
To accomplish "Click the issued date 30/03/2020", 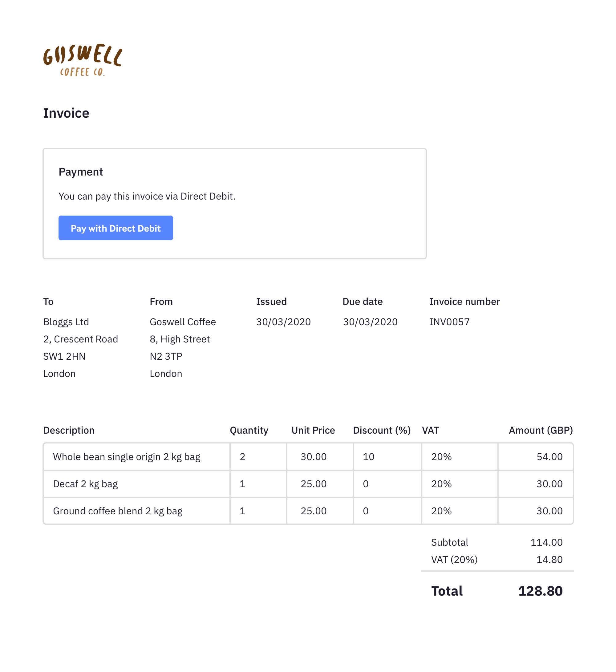I will (x=283, y=322).
